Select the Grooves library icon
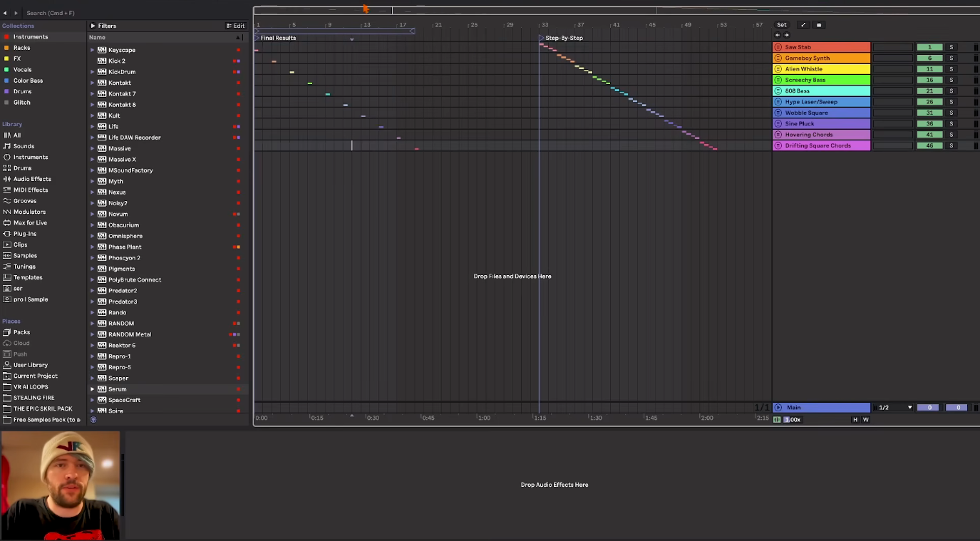 (x=6, y=200)
